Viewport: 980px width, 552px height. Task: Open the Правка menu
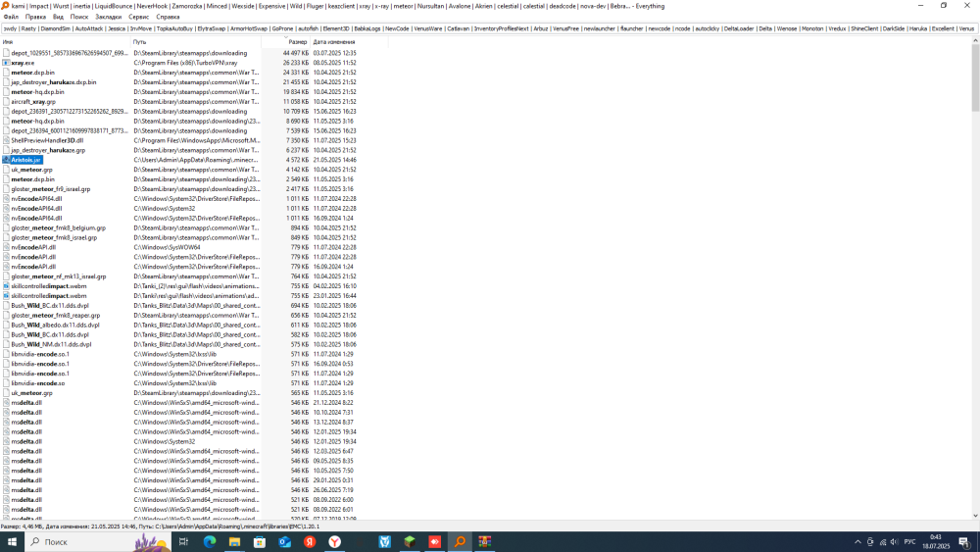35,17
